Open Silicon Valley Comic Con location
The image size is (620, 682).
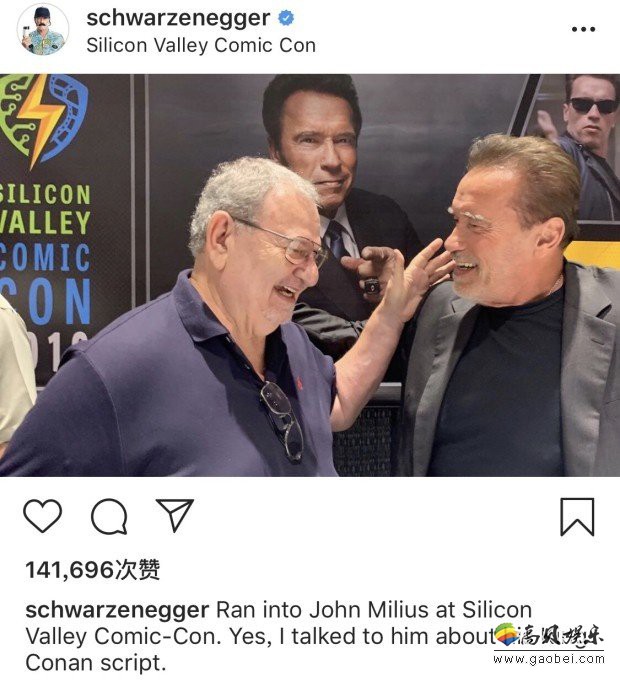201,45
